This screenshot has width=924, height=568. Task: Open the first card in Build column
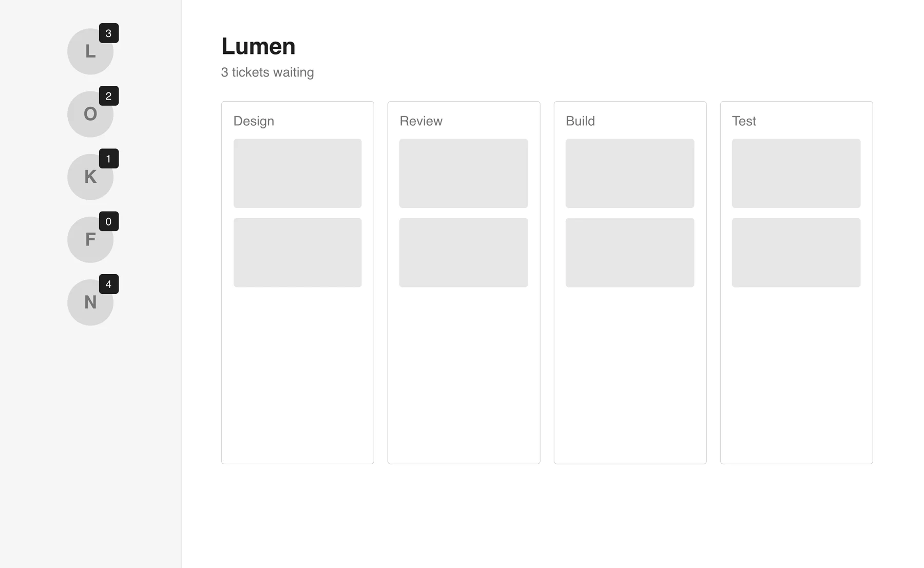(x=630, y=173)
